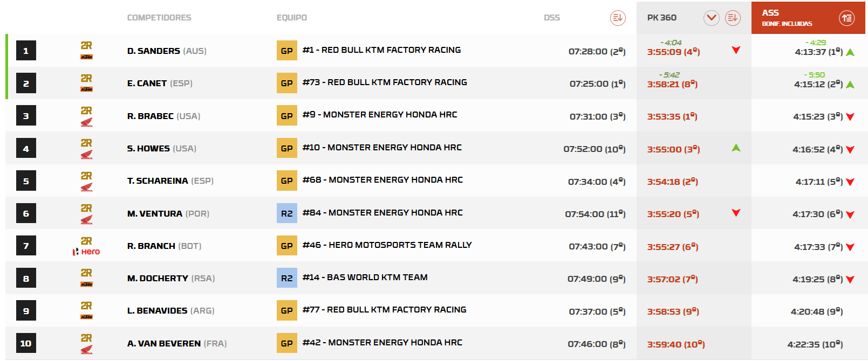Click the bonus value -5:42 in Canet's row
Viewport: 868px width, 361px height.
click(x=669, y=75)
